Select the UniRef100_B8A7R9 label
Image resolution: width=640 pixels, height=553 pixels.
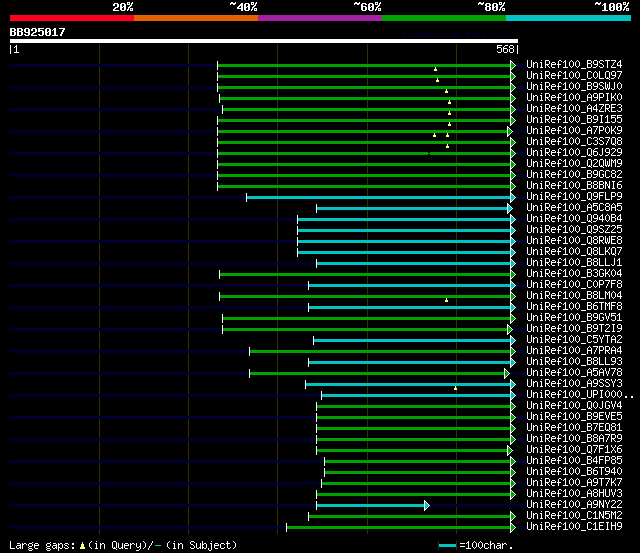574,439
